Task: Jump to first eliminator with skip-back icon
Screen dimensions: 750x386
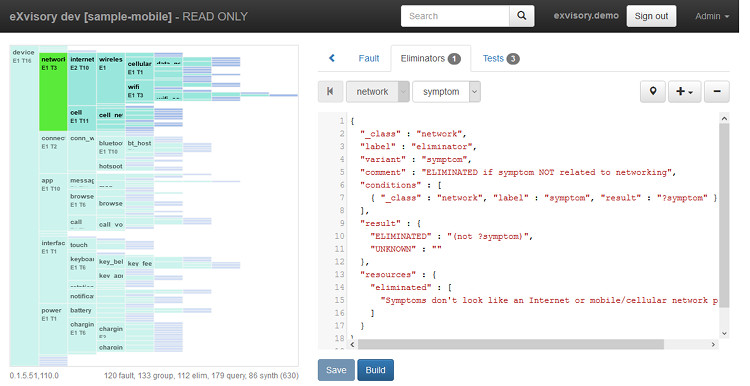Action: click(330, 91)
